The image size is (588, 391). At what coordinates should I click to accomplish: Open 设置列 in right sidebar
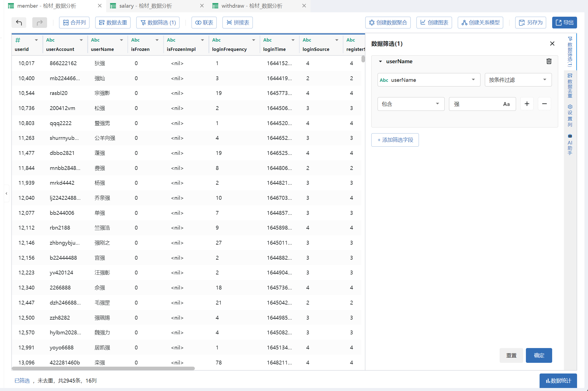[570, 115]
